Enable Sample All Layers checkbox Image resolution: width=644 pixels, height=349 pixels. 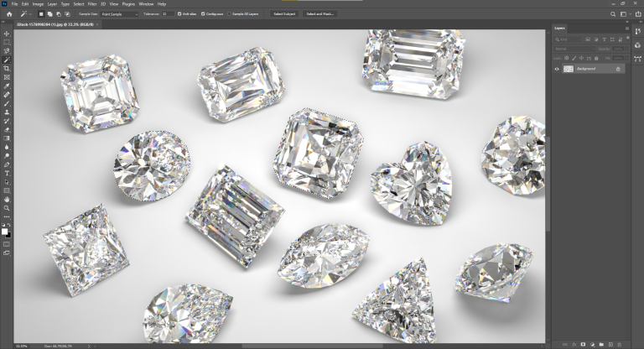tap(231, 14)
